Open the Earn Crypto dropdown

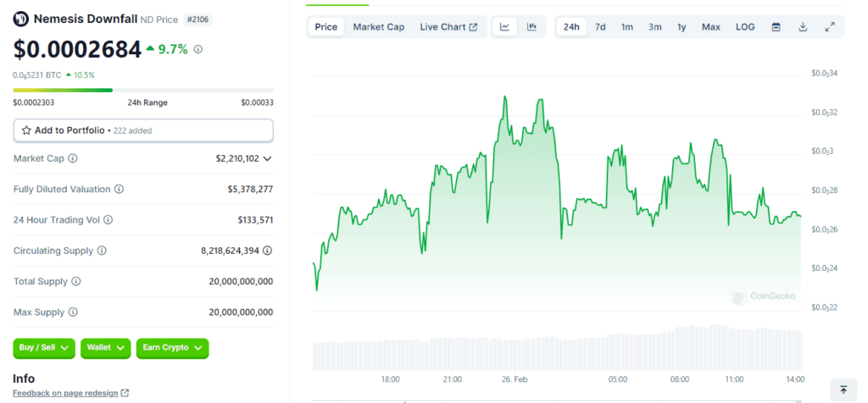(x=172, y=347)
